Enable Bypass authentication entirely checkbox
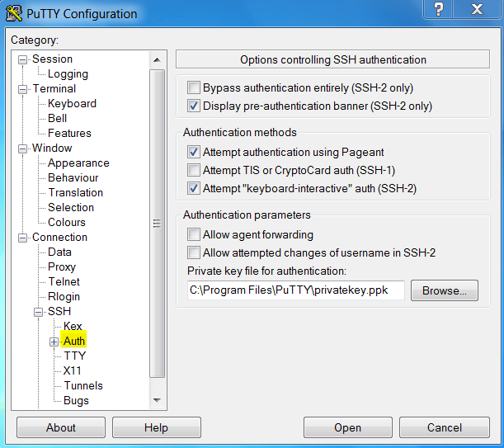This screenshot has height=448, width=504. pos(194,87)
